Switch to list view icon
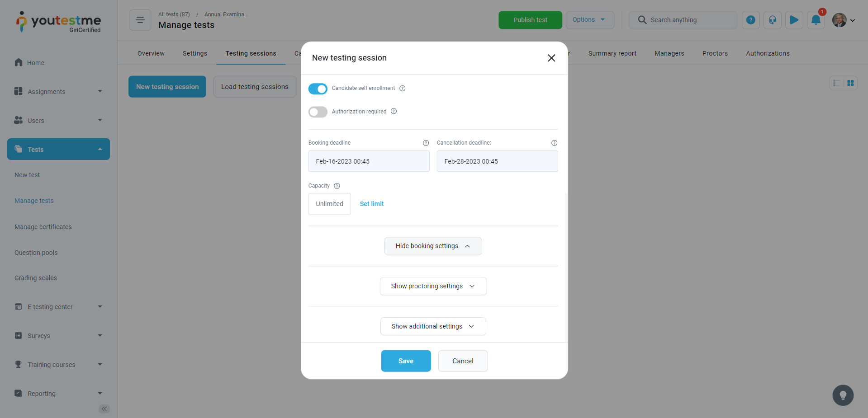Screen dimensions: 868x418 (x=836, y=83)
